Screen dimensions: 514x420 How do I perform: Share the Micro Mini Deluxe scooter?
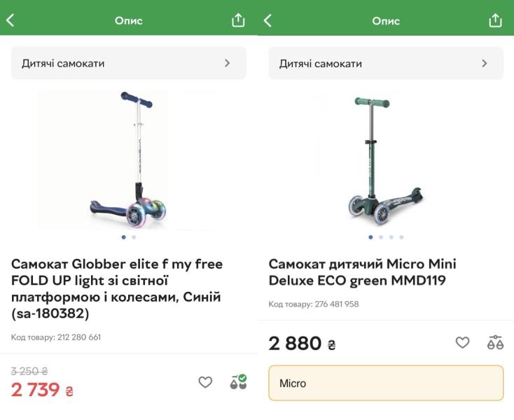(495, 20)
